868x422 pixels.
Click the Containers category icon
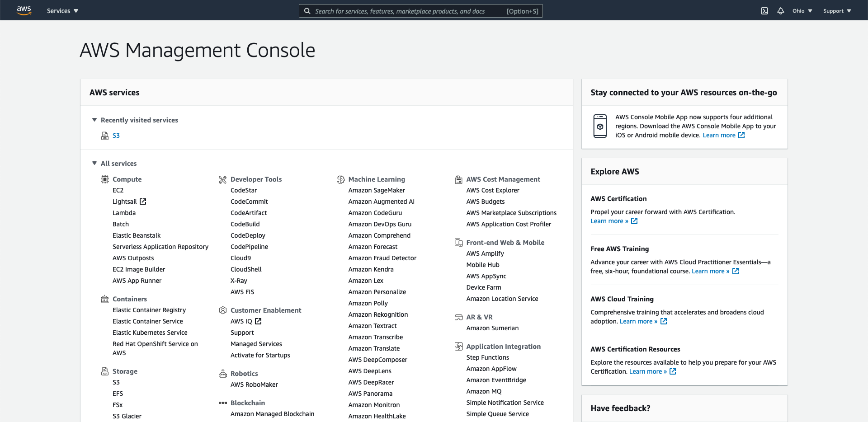tap(105, 299)
